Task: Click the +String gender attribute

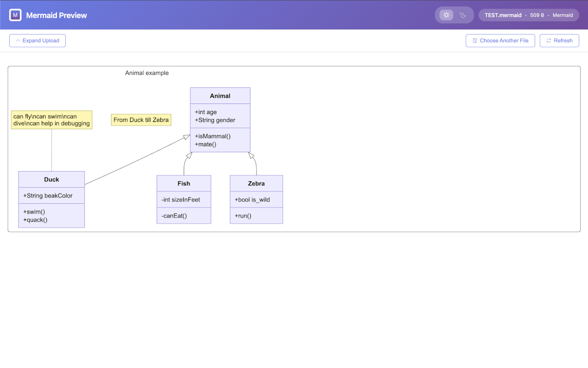Action: click(x=215, y=120)
